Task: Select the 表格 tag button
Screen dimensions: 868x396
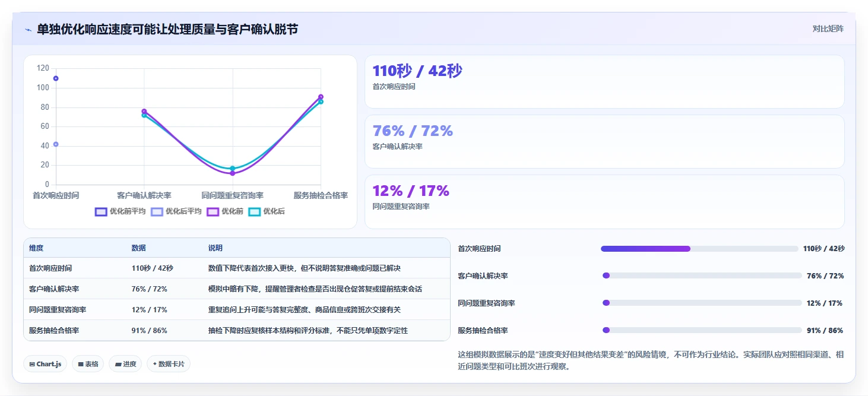Action: [88, 364]
